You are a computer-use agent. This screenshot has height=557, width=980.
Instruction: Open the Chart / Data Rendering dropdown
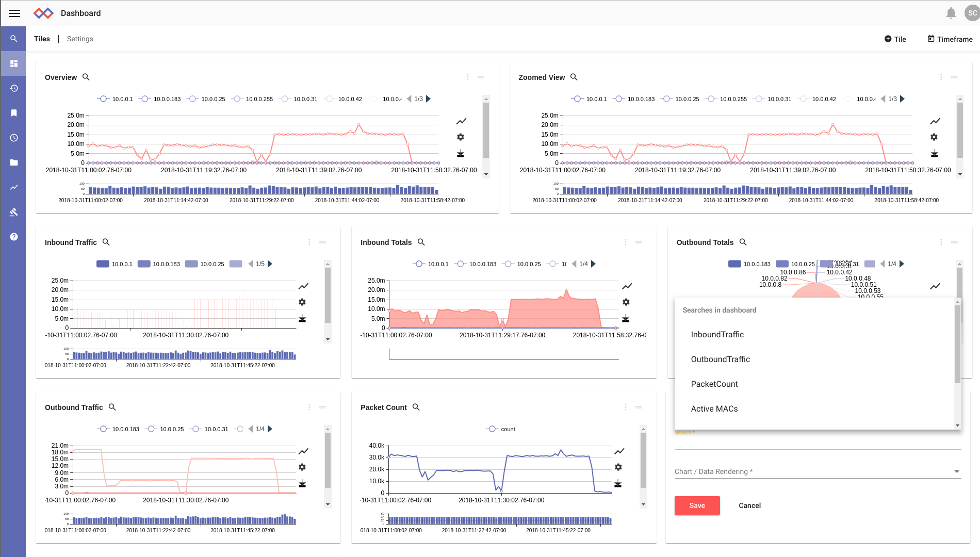point(818,471)
